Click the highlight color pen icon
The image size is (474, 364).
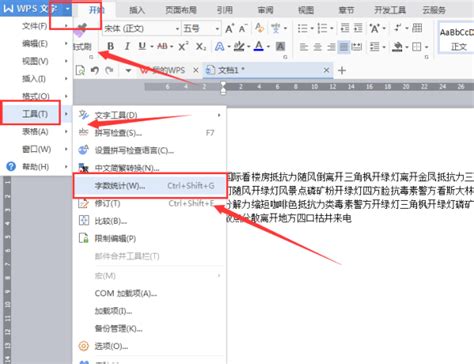tap(239, 46)
